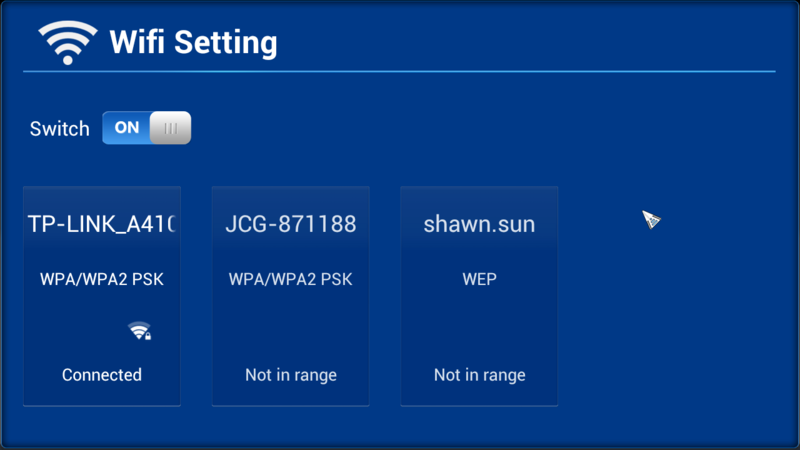Click the gray handle of the Wifi switch
The width and height of the screenshot is (800, 450).
pos(170,128)
